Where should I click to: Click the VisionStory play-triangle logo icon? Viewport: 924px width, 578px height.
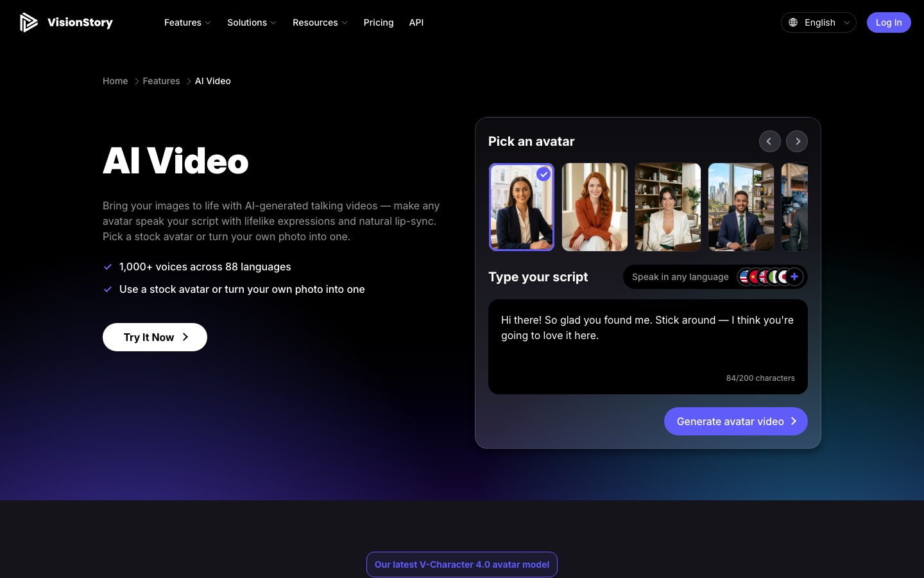click(28, 22)
